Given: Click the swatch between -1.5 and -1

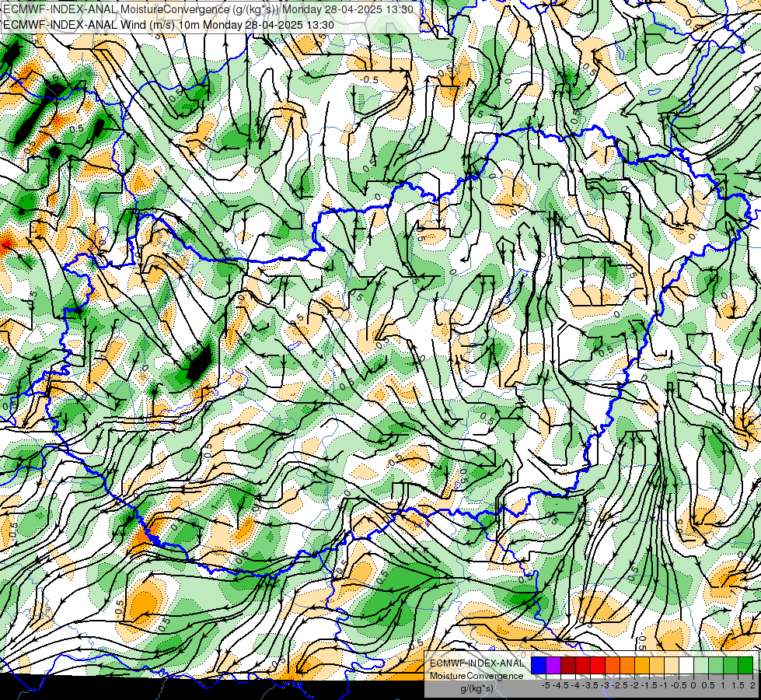Looking at the screenshot, I should click(657, 665).
